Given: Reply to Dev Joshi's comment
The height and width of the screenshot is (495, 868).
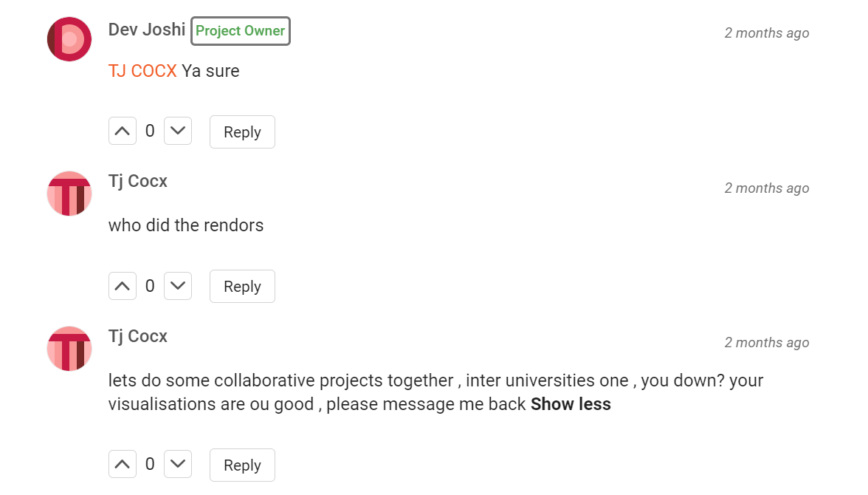Looking at the screenshot, I should pyautogui.click(x=242, y=132).
